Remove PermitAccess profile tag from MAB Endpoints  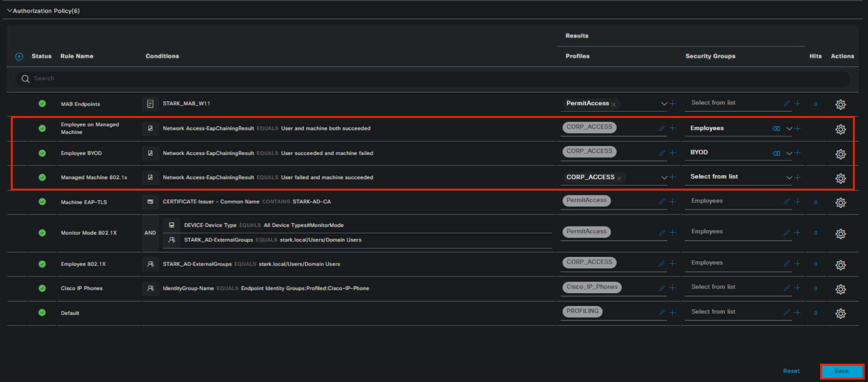coord(614,104)
